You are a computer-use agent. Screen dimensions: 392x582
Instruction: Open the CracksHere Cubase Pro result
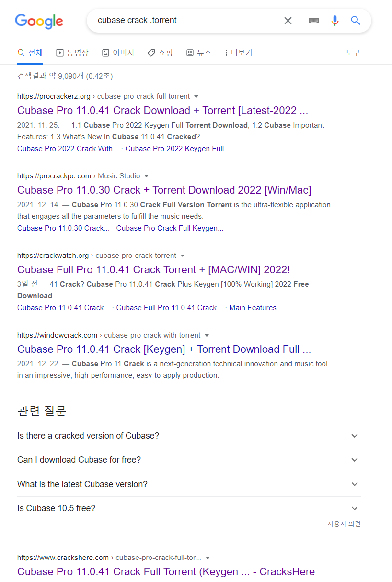[166, 571]
